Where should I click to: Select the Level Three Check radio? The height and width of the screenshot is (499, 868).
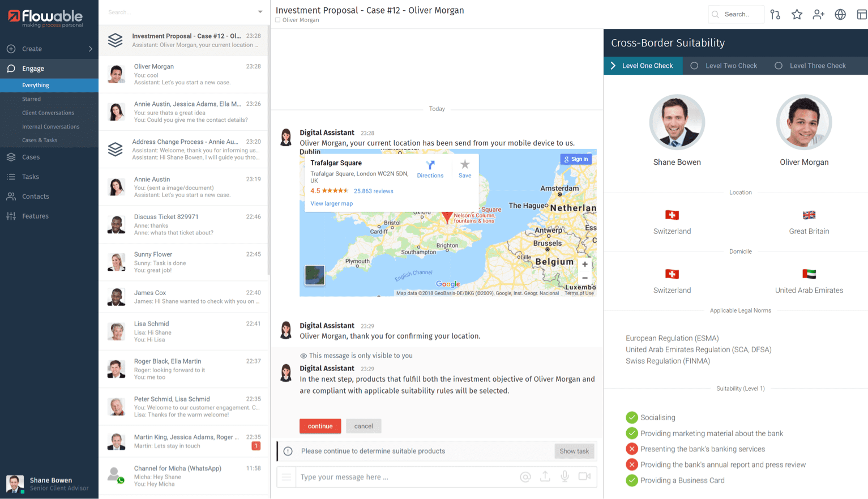779,66
